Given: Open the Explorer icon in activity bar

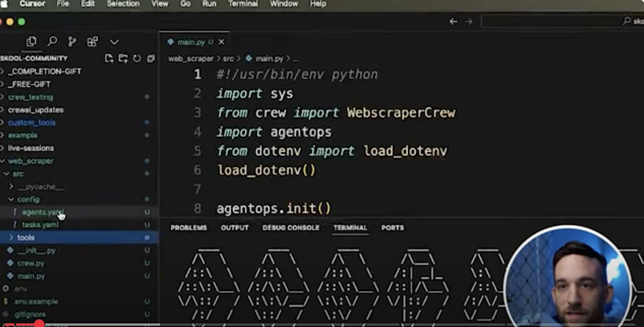Looking at the screenshot, I should (x=32, y=41).
